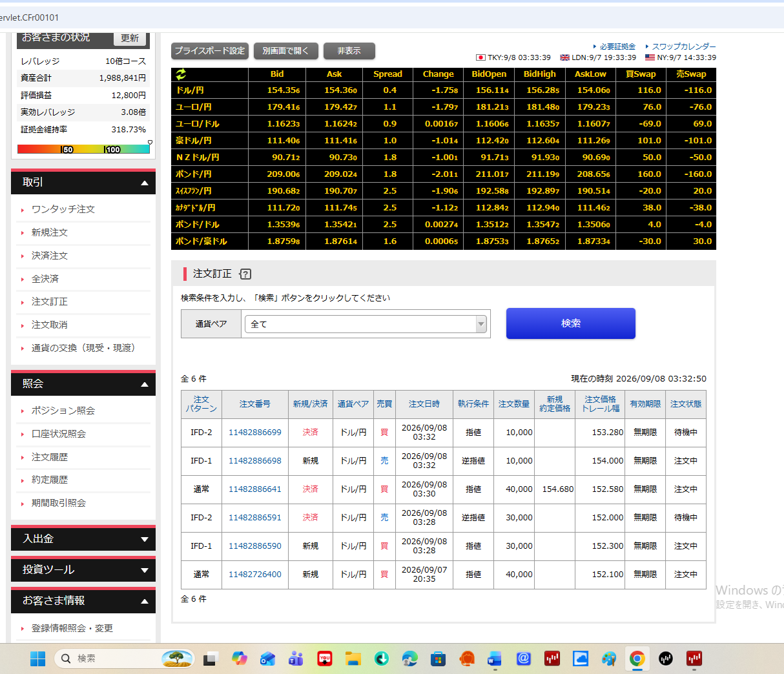This screenshot has height=674, width=784.
Task: Open プライスボード設定 settings
Action: click(x=210, y=51)
